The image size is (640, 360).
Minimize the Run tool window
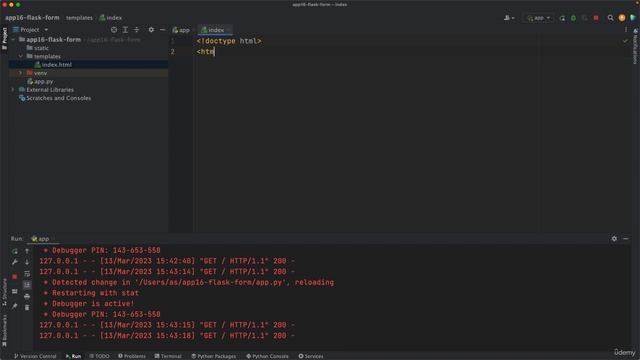[626, 239]
